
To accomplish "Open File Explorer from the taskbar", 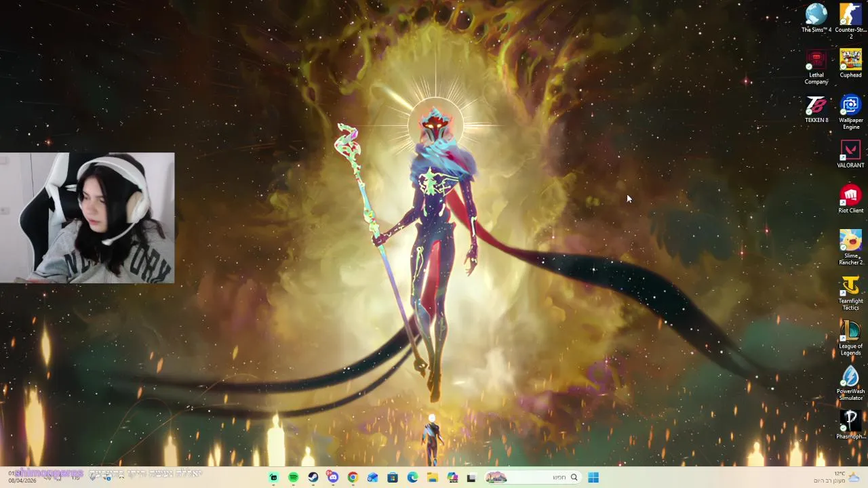I will click(x=432, y=478).
